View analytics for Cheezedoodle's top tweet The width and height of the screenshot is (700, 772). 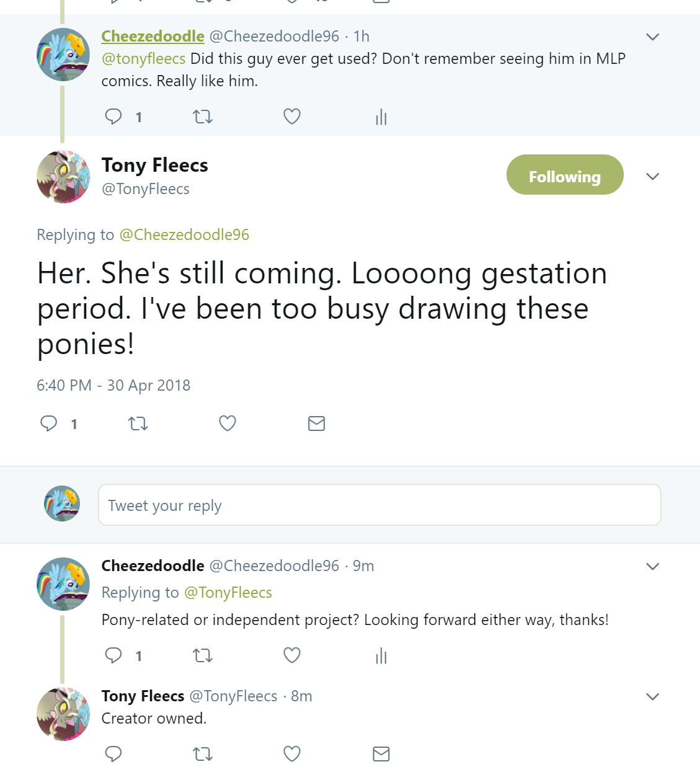381,117
